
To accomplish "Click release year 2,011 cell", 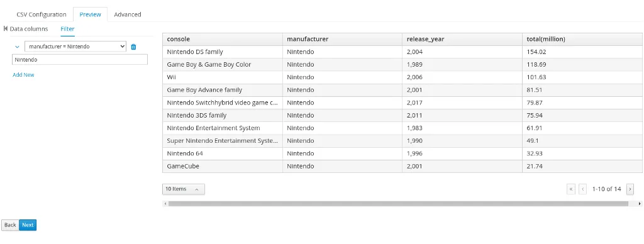I will 462,116.
